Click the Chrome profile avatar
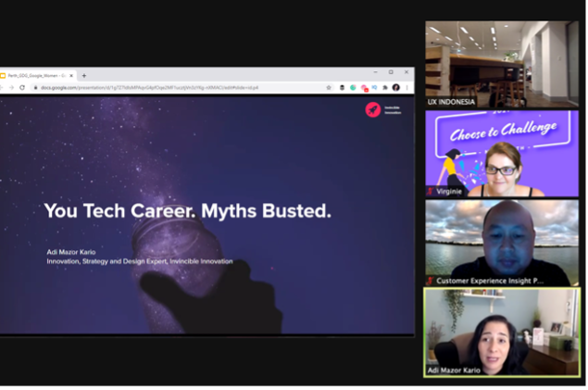 click(x=396, y=87)
